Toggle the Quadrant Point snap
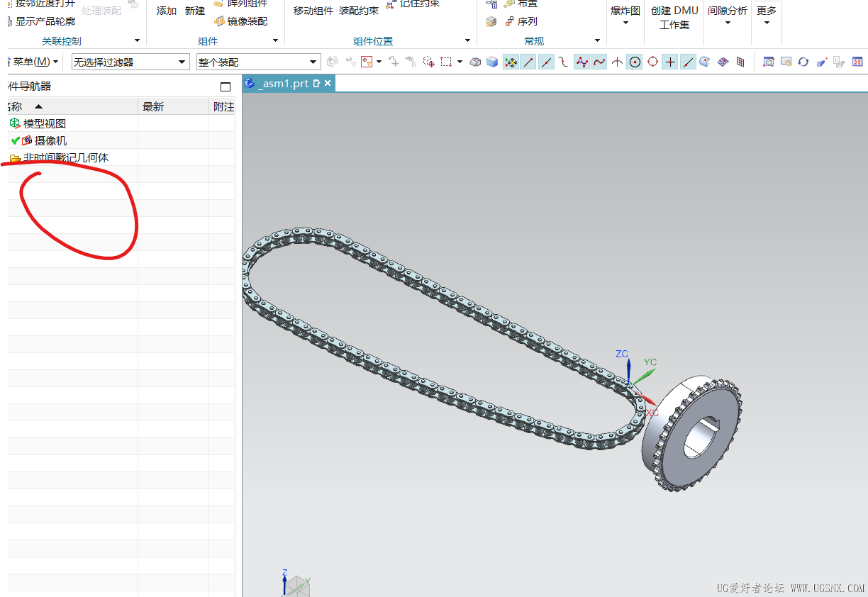This screenshot has height=597, width=868. click(652, 62)
